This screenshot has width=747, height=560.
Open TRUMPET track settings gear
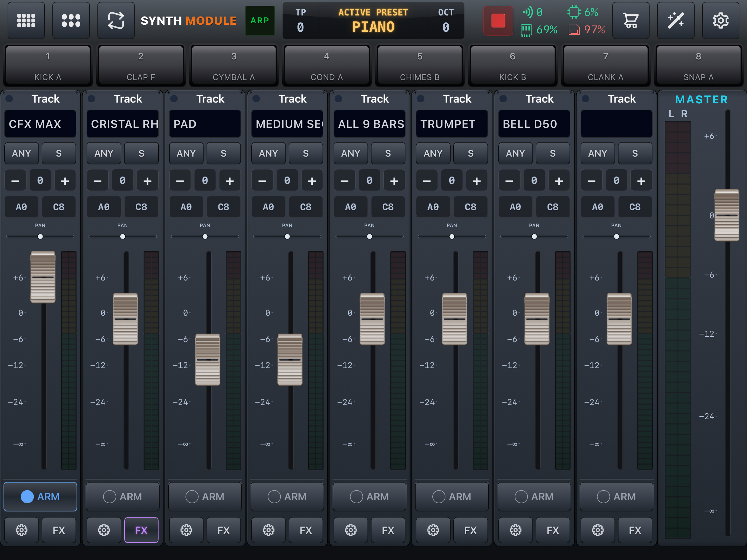pyautogui.click(x=433, y=530)
